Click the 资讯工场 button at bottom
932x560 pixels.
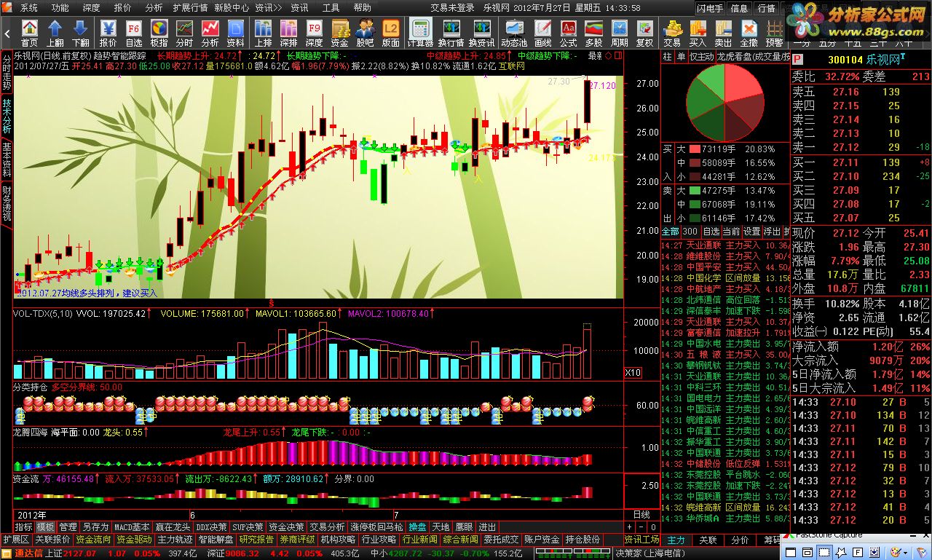click(x=641, y=540)
